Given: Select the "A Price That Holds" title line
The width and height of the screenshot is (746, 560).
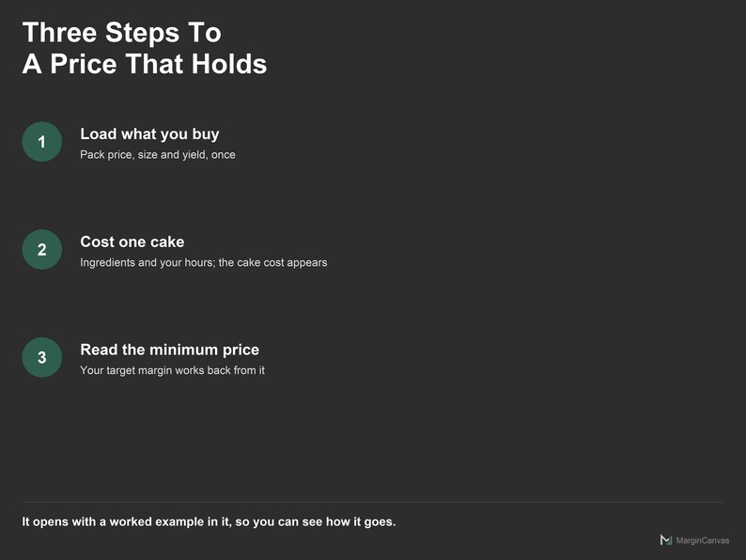Looking at the screenshot, I should [x=145, y=64].
